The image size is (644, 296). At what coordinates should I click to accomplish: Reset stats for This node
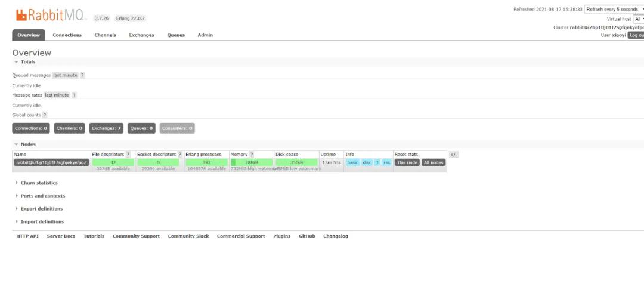[x=407, y=162]
